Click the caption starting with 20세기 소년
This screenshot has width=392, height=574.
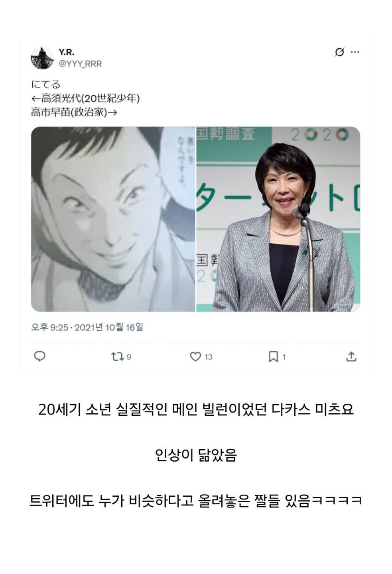click(x=196, y=409)
